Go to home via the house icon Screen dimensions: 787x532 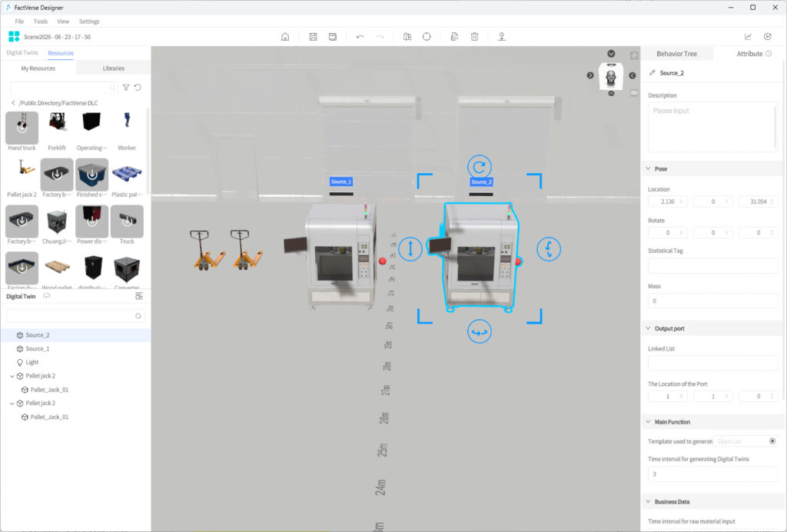pyautogui.click(x=285, y=37)
